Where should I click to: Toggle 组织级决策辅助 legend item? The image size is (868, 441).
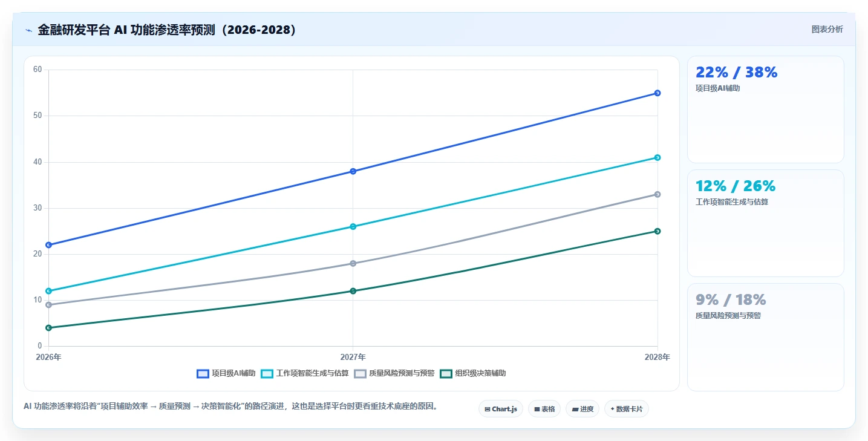[x=473, y=373]
